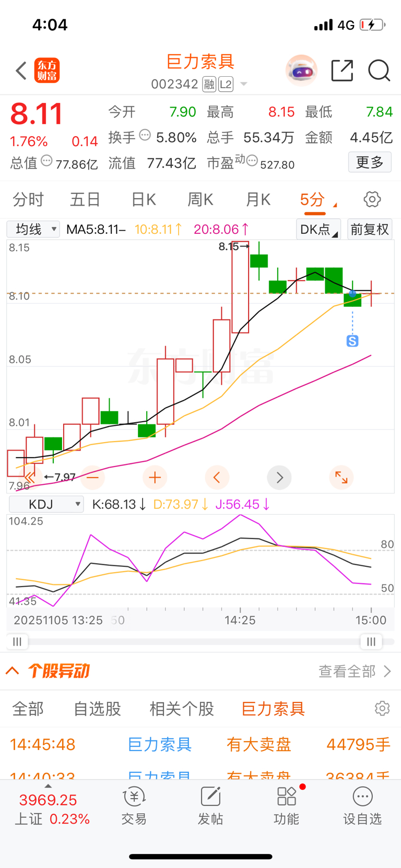
Task: Tap the L2 level badge
Action: 226,85
